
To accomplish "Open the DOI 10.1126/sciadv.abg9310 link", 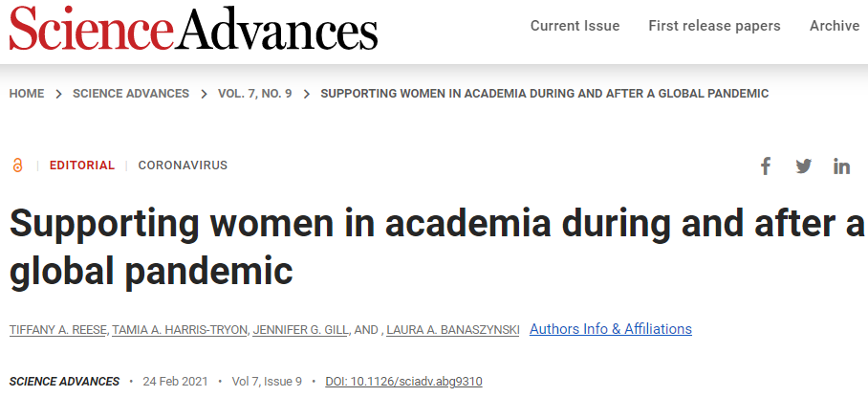I will point(403,382).
